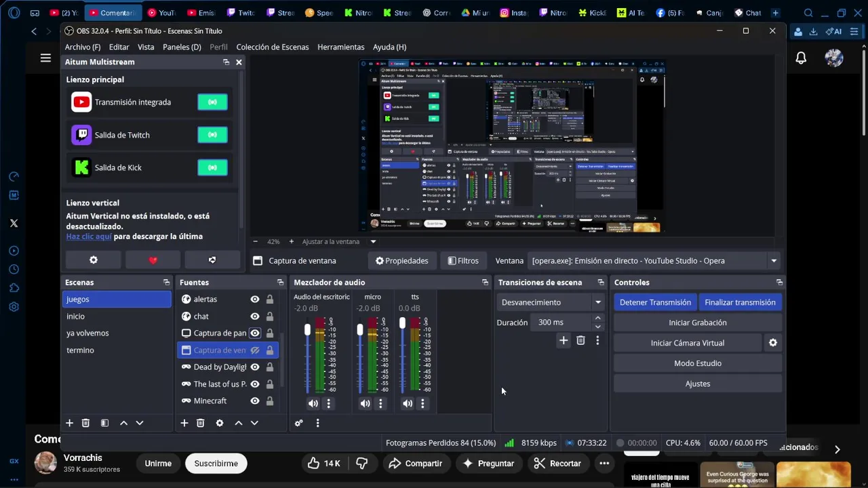The height and width of the screenshot is (488, 868).
Task: Remove selected source with trash icon
Action: click(200, 423)
